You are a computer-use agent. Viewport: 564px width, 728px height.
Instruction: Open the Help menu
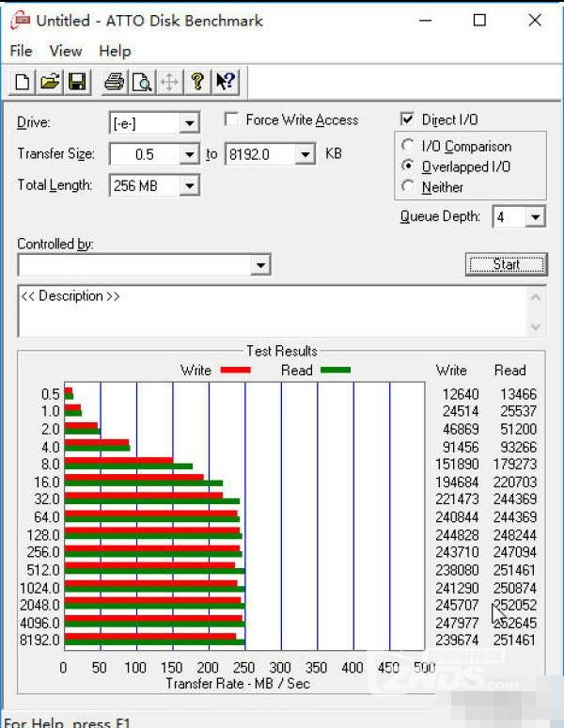115,51
